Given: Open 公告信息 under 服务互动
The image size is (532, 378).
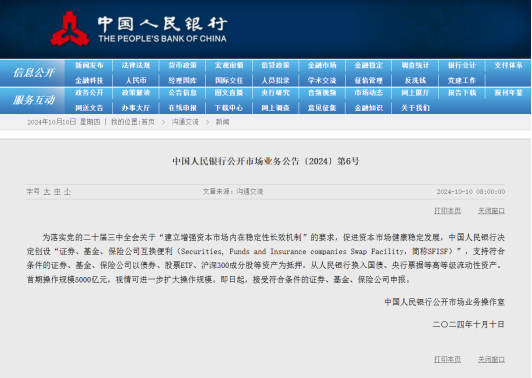Looking at the screenshot, I should [x=183, y=93].
